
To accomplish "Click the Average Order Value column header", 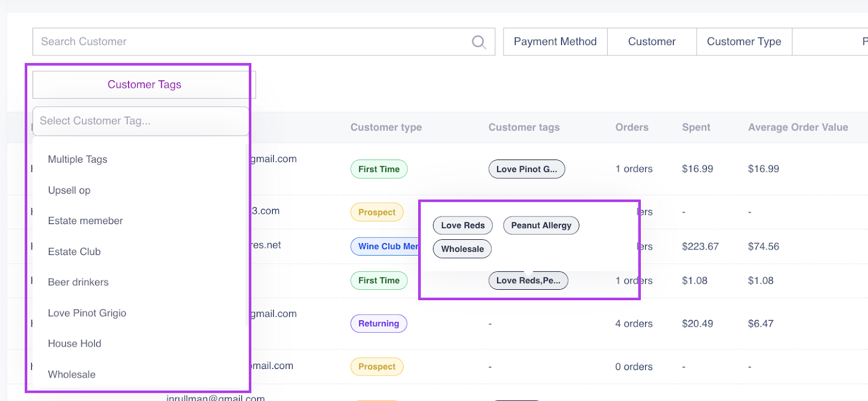I will [x=797, y=128].
